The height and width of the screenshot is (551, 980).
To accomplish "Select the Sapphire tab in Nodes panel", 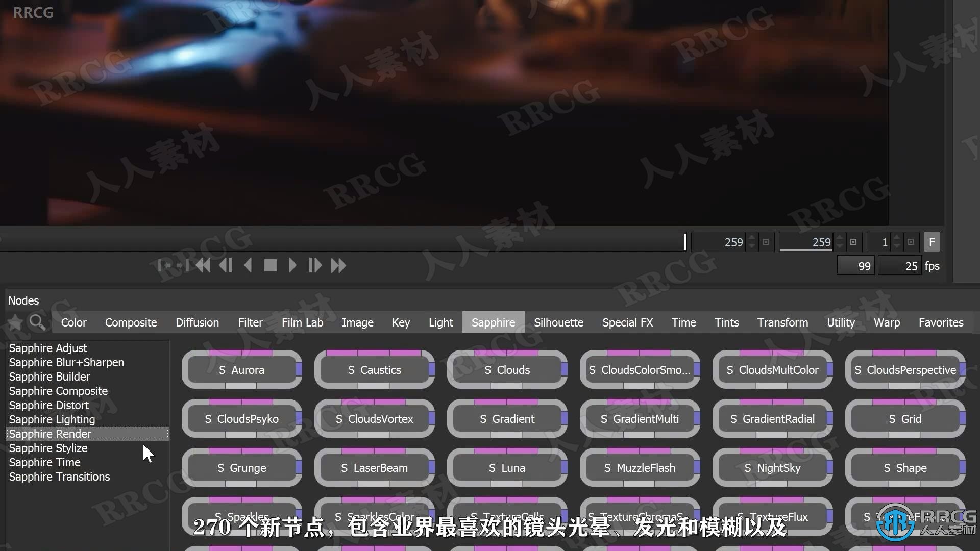I will coord(493,322).
